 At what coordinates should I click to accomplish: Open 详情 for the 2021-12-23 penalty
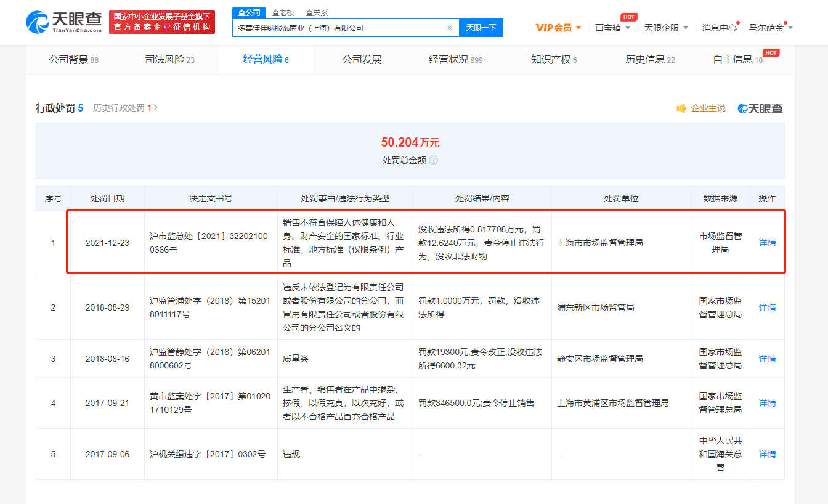pyautogui.click(x=767, y=243)
